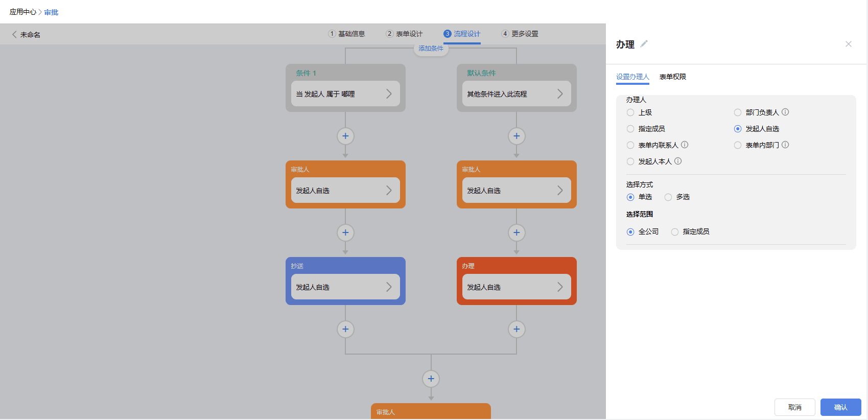Open default condition 其他条件进入此流程

(517, 94)
